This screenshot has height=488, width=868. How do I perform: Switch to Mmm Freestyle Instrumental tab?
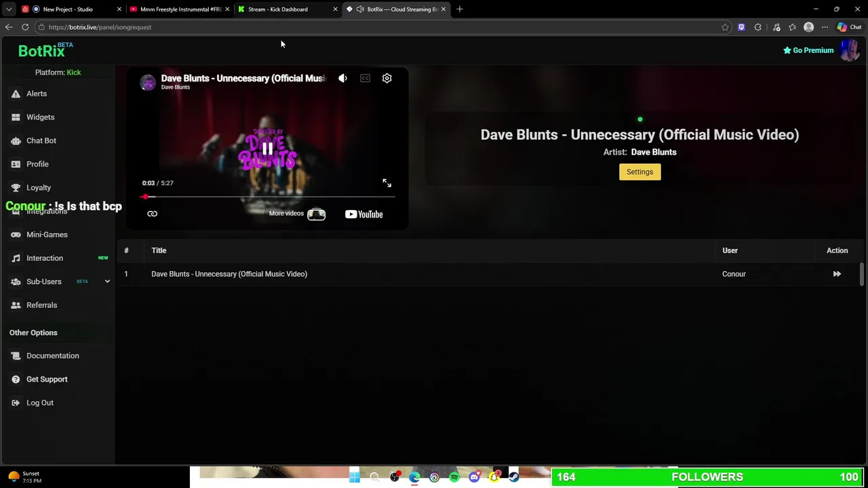click(x=180, y=9)
